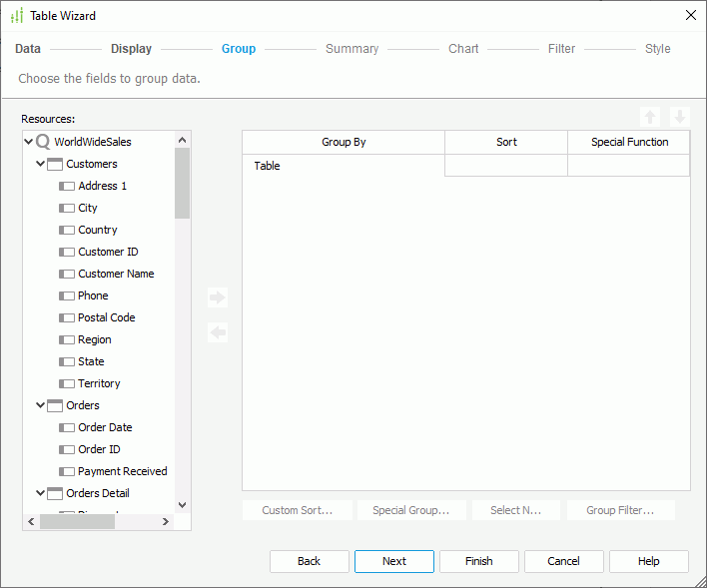The height and width of the screenshot is (588, 707).
Task: Collapse the Orders table node
Action: (x=41, y=405)
